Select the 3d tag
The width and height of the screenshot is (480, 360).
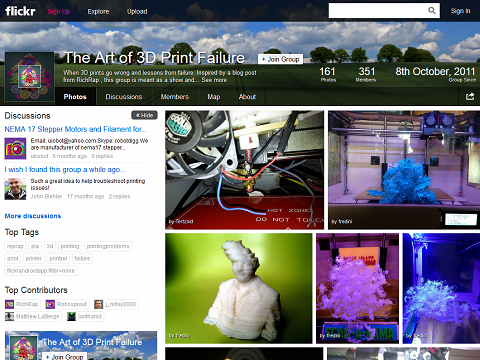(50, 246)
